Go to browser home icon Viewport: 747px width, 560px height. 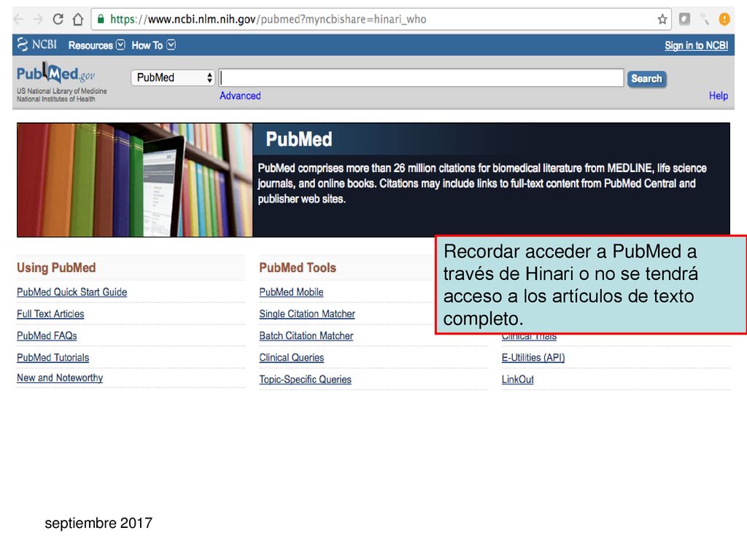click(x=78, y=19)
